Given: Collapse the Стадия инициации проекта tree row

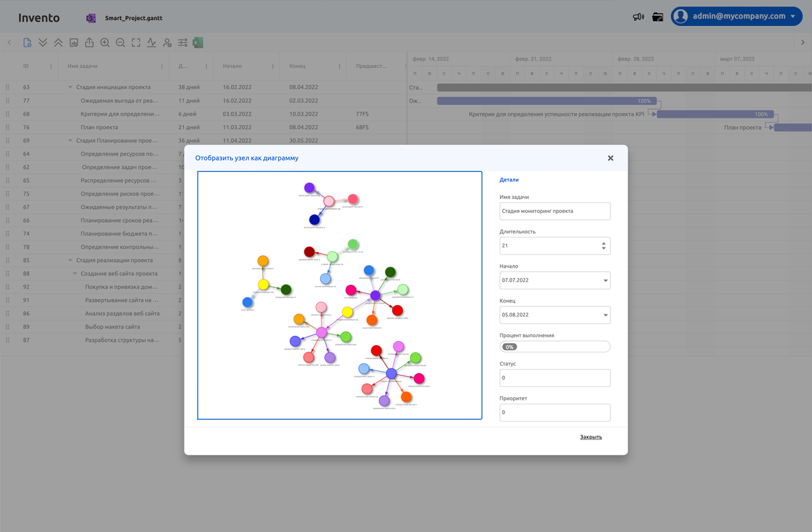Looking at the screenshot, I should coord(71,87).
